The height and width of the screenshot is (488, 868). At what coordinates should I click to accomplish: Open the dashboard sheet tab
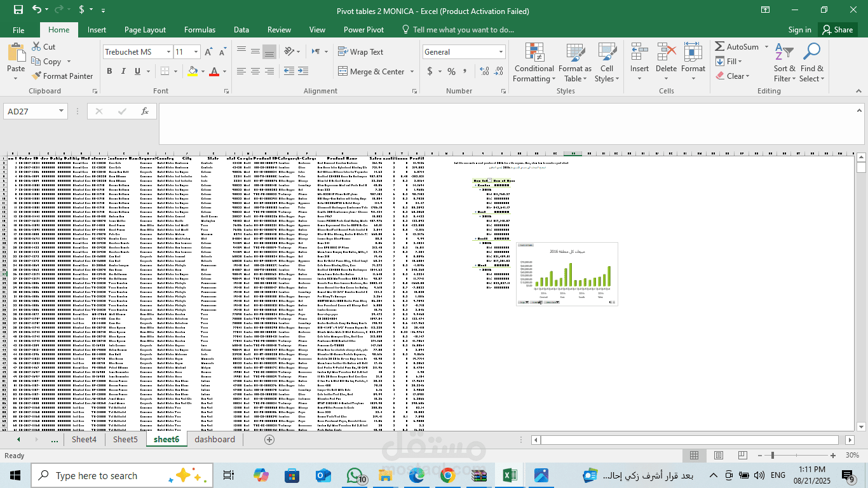(215, 439)
